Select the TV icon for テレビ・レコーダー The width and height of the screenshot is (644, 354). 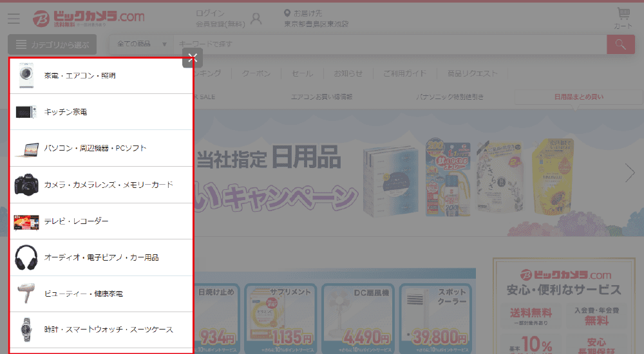click(x=26, y=222)
